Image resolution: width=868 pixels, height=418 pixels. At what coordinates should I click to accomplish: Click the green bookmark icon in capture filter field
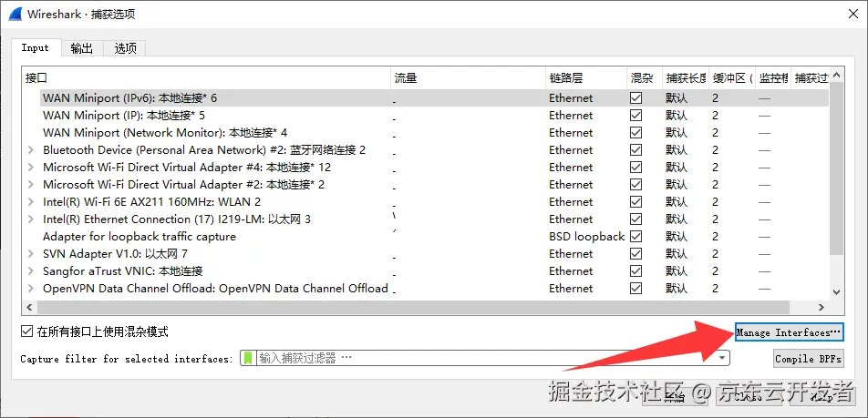point(248,358)
